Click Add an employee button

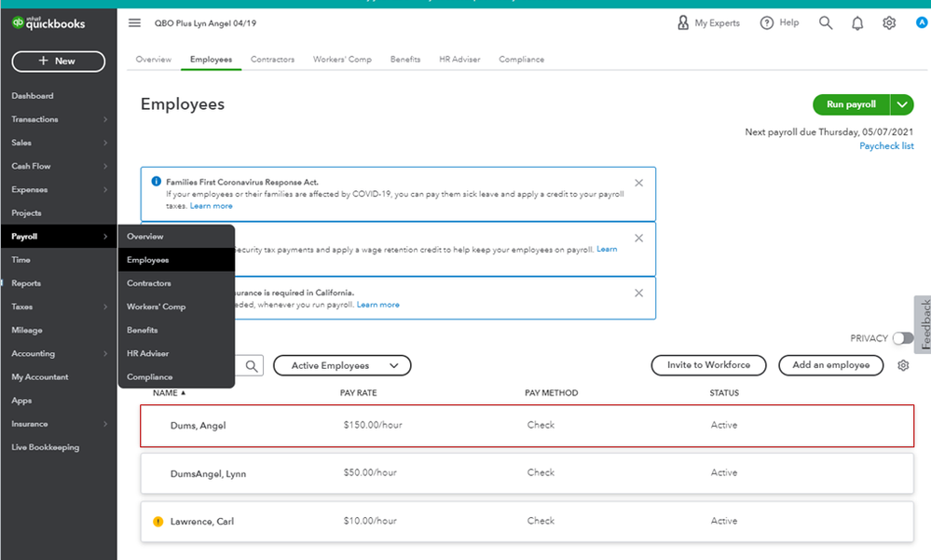830,365
